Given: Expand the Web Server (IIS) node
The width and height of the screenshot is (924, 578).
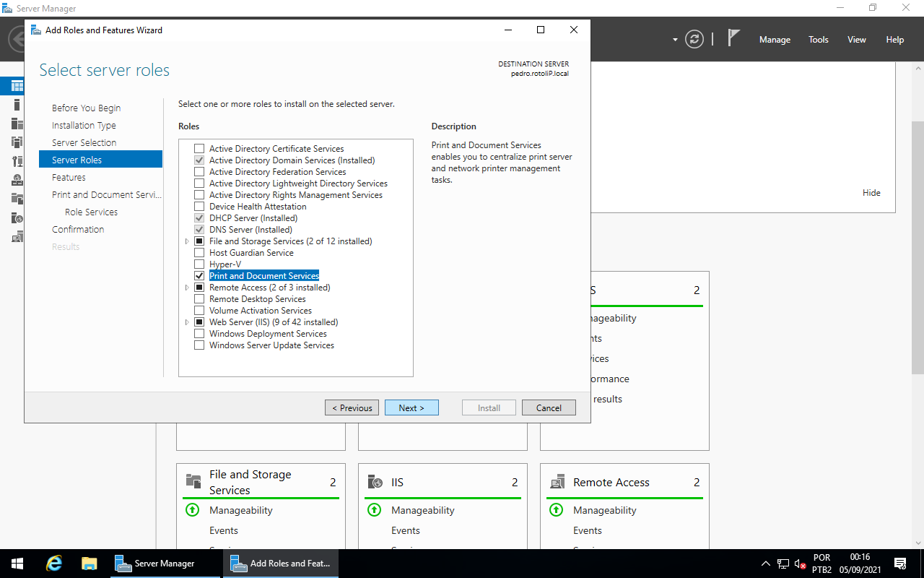Looking at the screenshot, I should (x=187, y=322).
